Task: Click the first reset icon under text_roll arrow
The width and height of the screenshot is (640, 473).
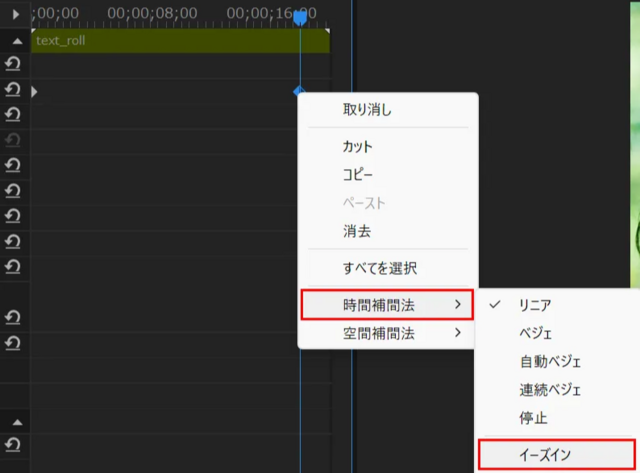Action: 13,64
